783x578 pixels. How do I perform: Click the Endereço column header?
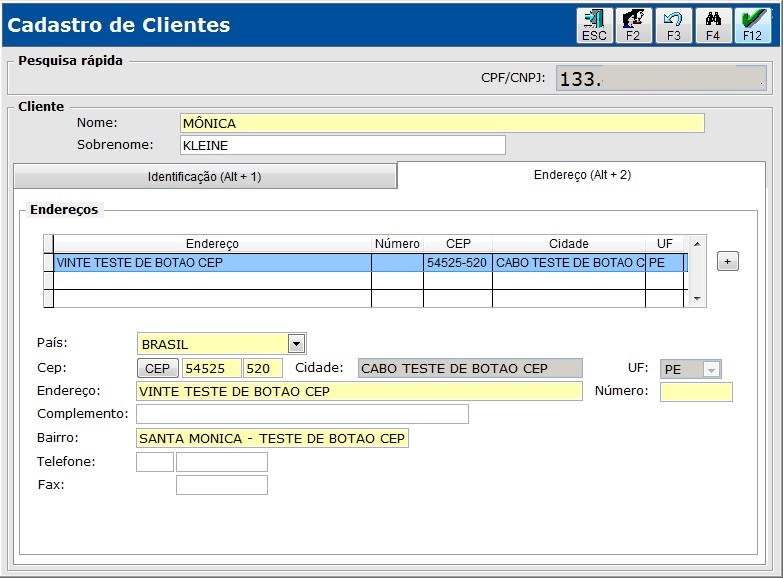coord(212,243)
